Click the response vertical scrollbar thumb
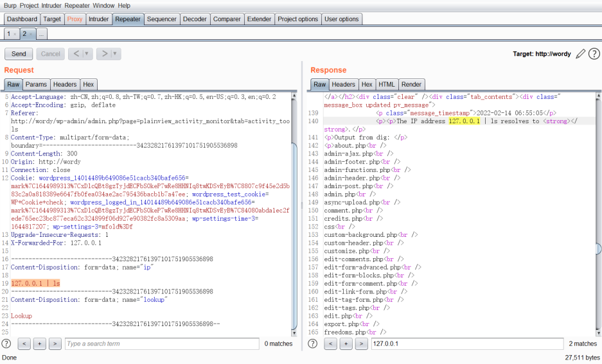The width and height of the screenshot is (602, 364). [x=599, y=248]
